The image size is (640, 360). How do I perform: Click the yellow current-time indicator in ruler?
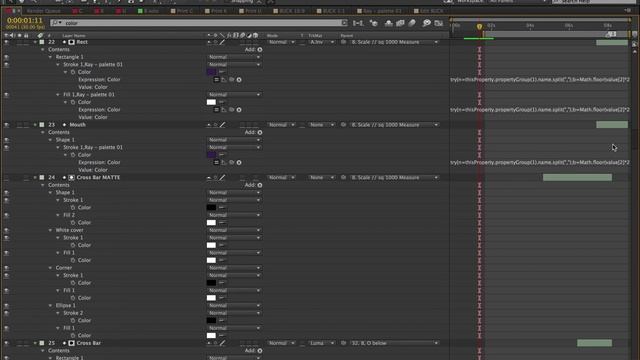(479, 27)
